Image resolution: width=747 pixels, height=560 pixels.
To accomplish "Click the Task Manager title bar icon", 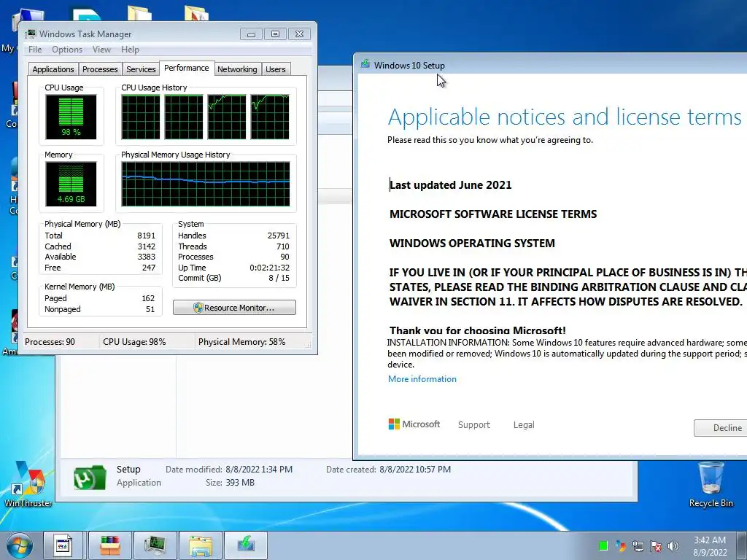I will tap(31, 34).
